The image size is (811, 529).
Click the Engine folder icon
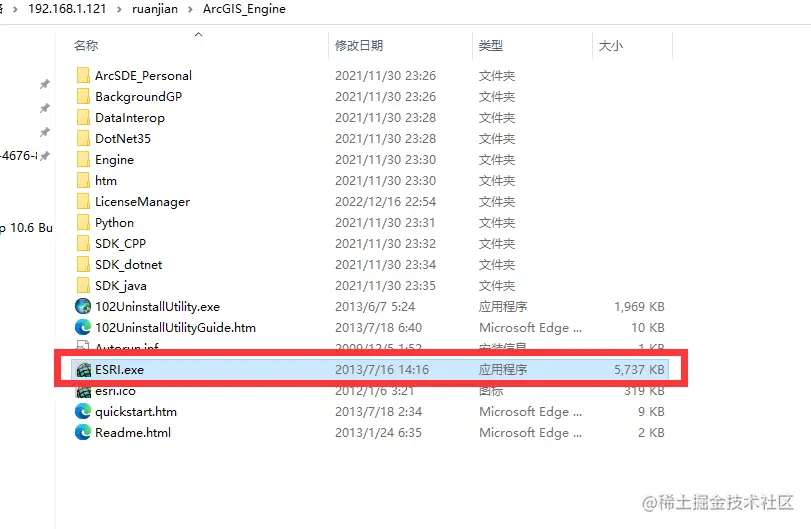(x=83, y=159)
